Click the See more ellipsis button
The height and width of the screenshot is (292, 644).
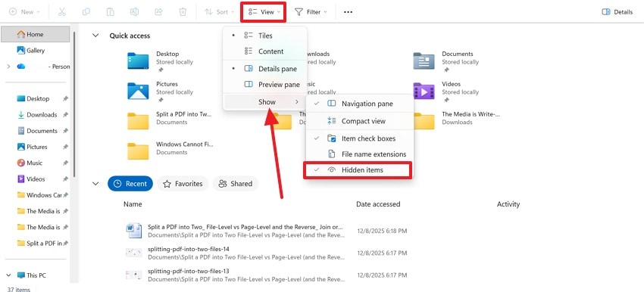[x=348, y=12]
